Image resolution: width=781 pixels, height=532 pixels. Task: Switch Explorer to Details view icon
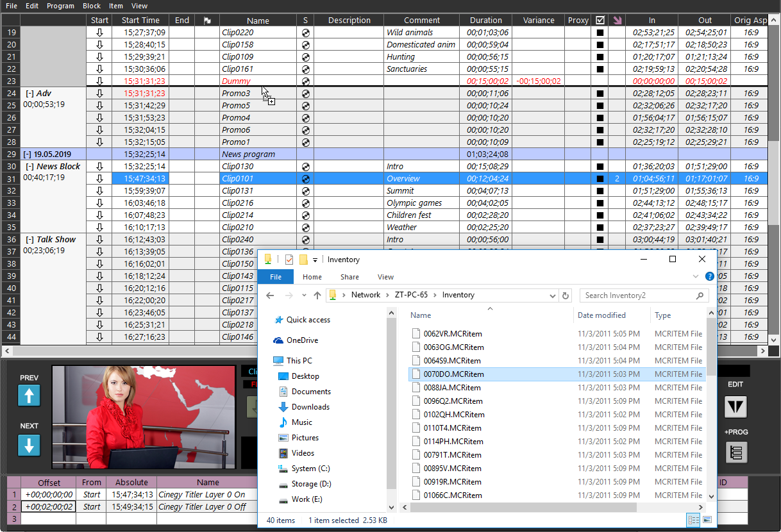[x=693, y=520]
